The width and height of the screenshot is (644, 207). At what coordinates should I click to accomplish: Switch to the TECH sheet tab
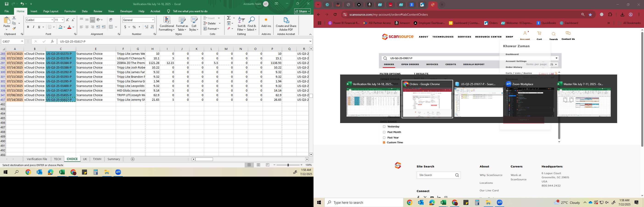(x=58, y=159)
